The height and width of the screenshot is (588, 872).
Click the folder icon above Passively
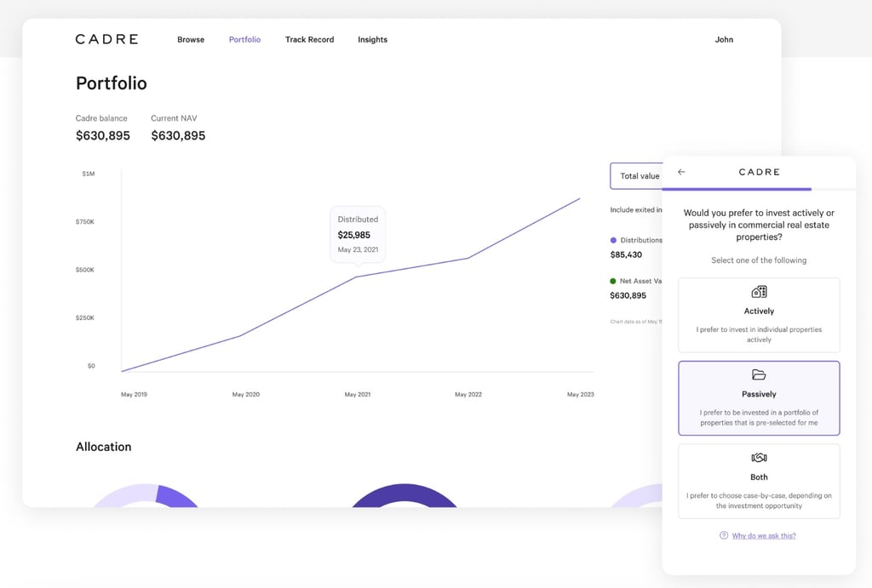point(759,374)
